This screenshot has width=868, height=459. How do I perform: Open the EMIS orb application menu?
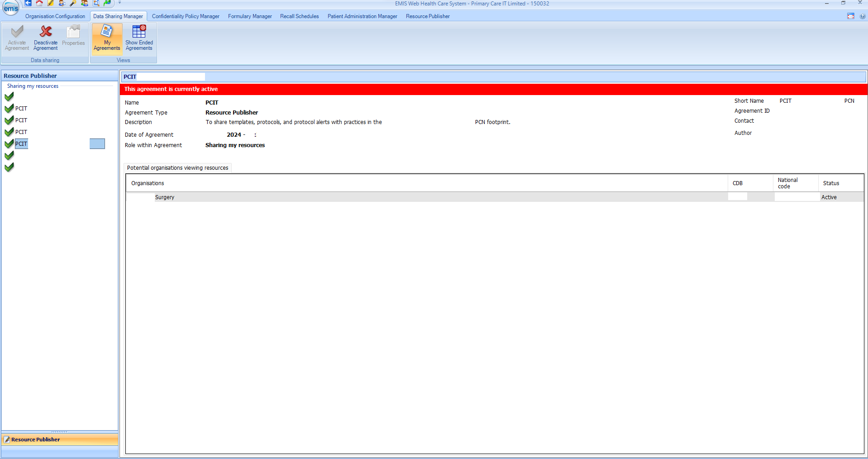click(11, 8)
